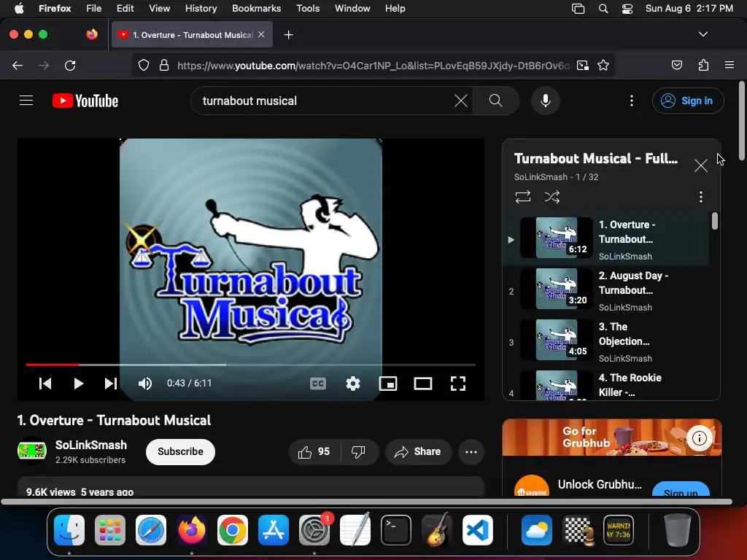The height and width of the screenshot is (560, 747).
Task: Mute the video with speaker icon
Action: pyautogui.click(x=145, y=384)
